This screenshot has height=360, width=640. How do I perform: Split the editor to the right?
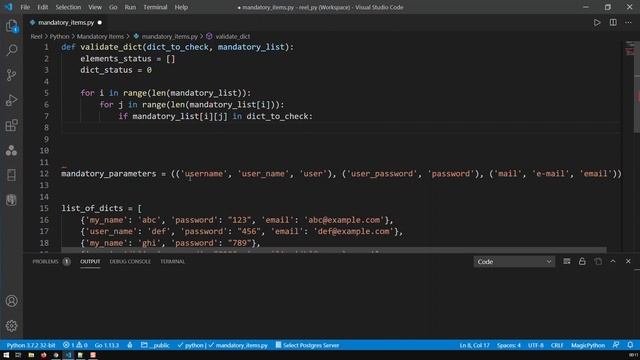(613, 22)
